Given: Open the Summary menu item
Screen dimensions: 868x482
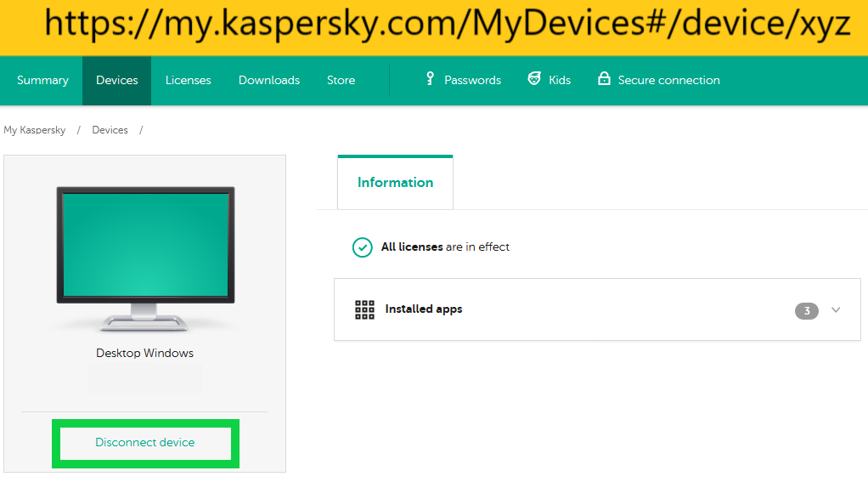Looking at the screenshot, I should point(42,80).
